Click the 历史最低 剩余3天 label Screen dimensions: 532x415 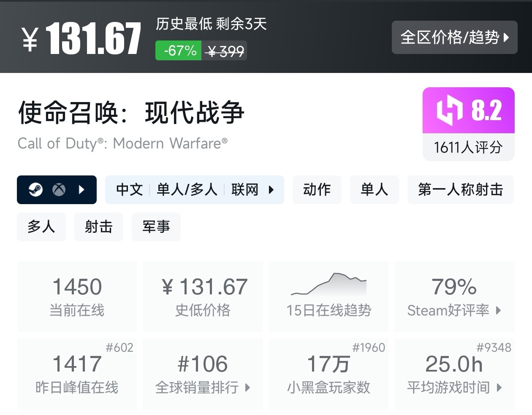coord(212,24)
